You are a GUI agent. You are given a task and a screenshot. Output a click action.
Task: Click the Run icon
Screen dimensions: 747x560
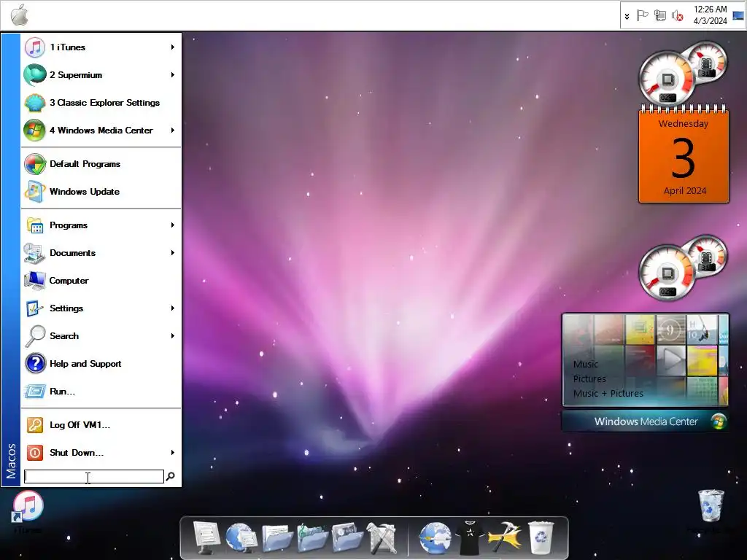35,392
